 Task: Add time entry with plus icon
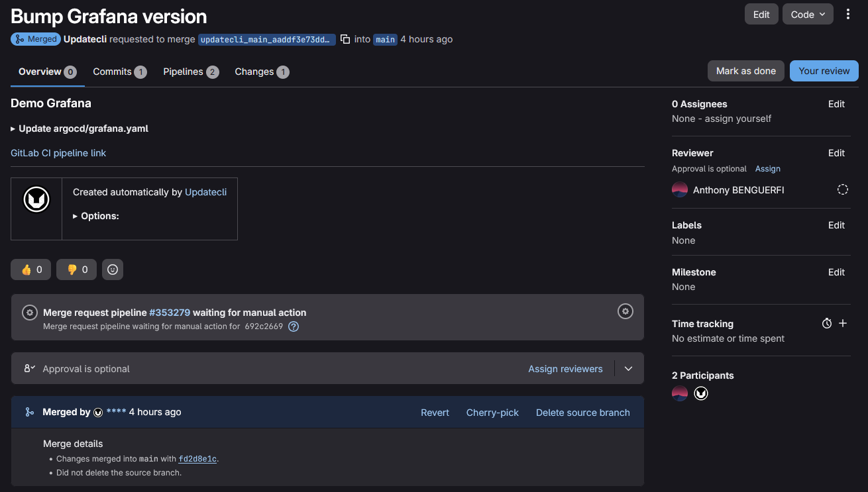[843, 323]
